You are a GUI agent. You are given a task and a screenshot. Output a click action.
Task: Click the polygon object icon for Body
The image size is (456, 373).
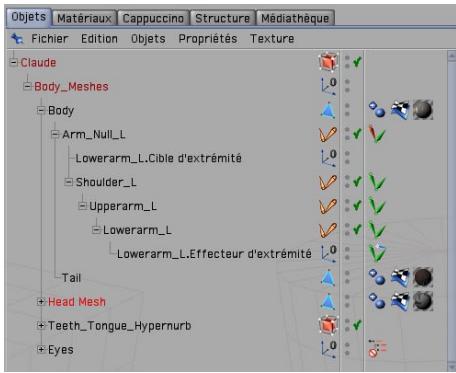[x=328, y=110]
